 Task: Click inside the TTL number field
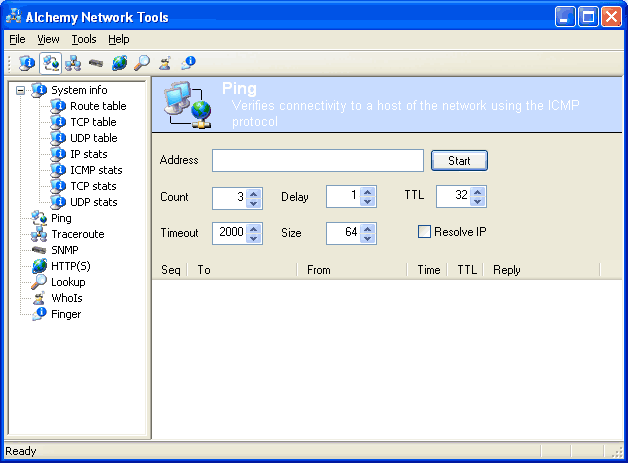453,196
